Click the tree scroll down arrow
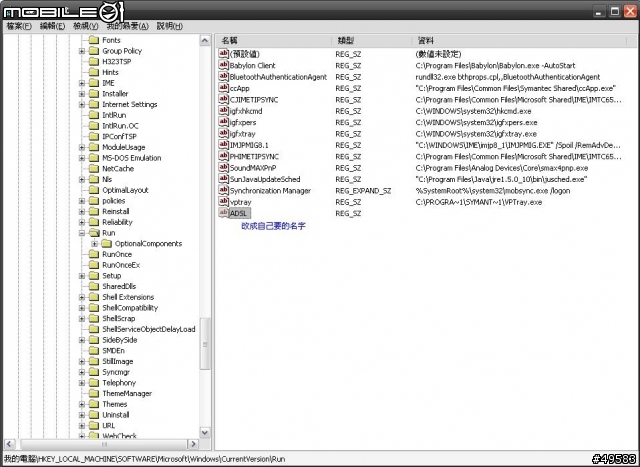 coord(205,432)
